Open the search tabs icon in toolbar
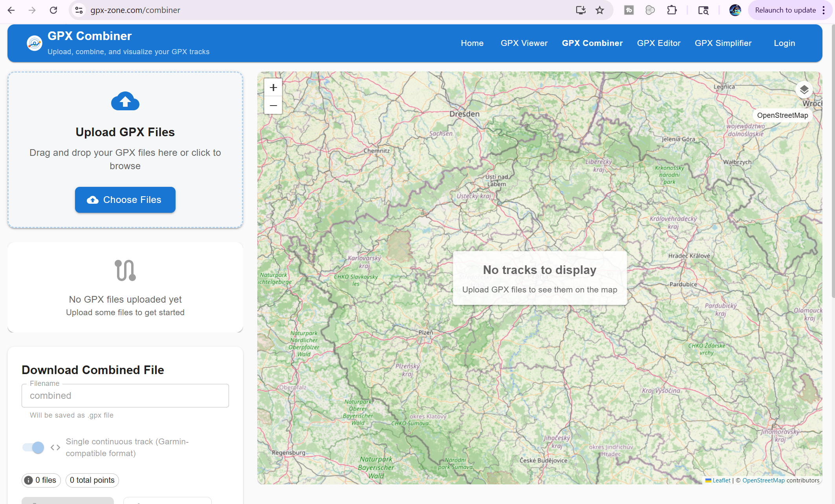 pyautogui.click(x=703, y=10)
